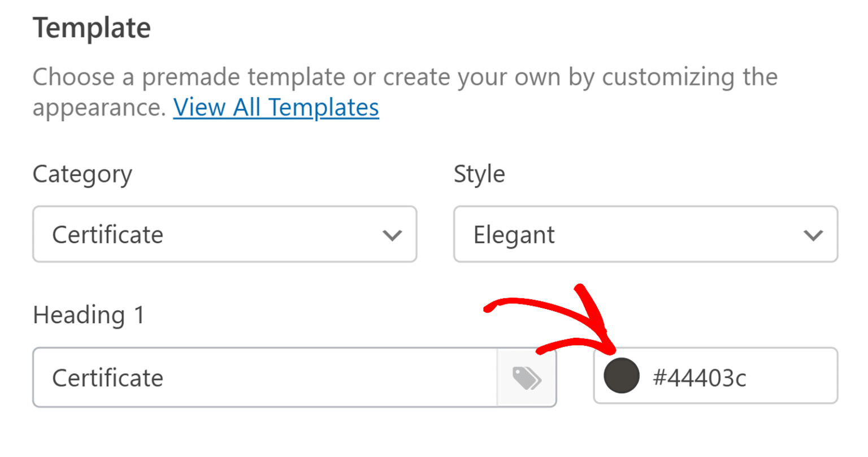The height and width of the screenshot is (457, 868).
Task: Select the 'Elegant' value in Style
Action: pos(514,234)
